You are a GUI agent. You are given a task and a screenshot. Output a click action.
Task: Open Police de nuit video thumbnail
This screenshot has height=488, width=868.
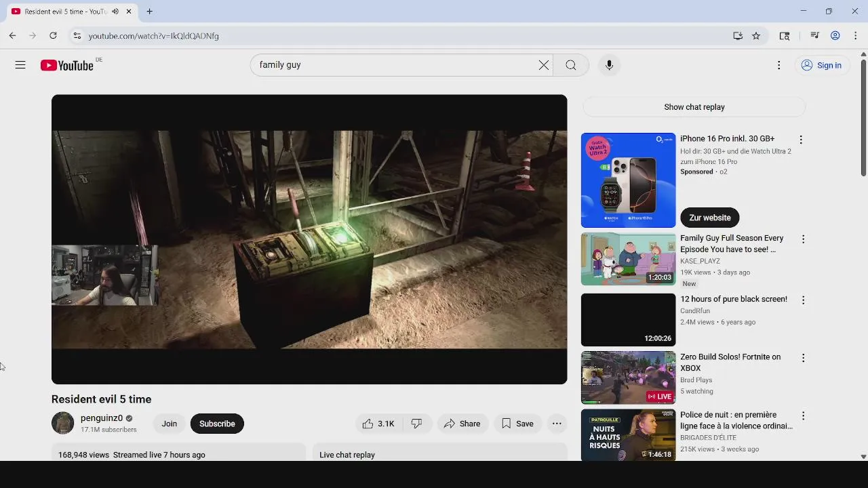(629, 435)
